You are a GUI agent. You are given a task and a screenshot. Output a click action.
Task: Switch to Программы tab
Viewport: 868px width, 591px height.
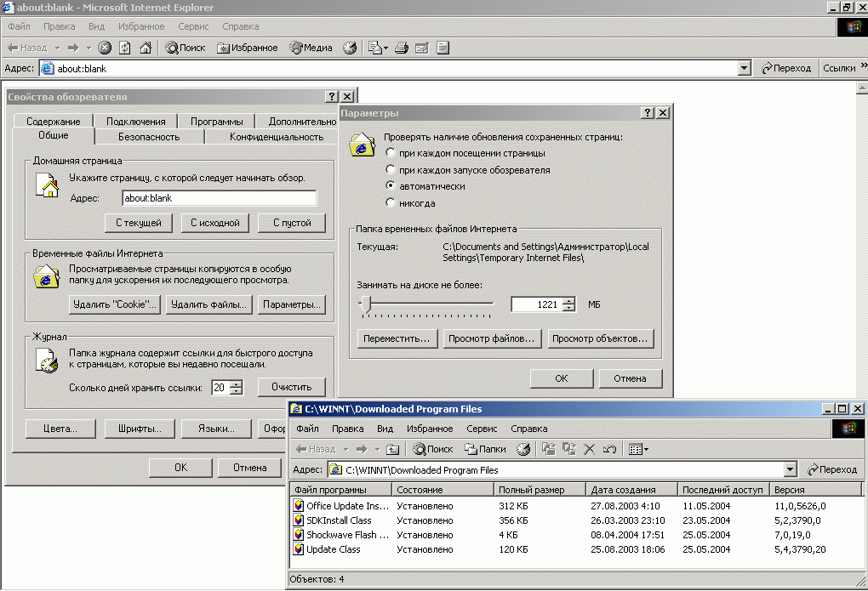tap(216, 122)
